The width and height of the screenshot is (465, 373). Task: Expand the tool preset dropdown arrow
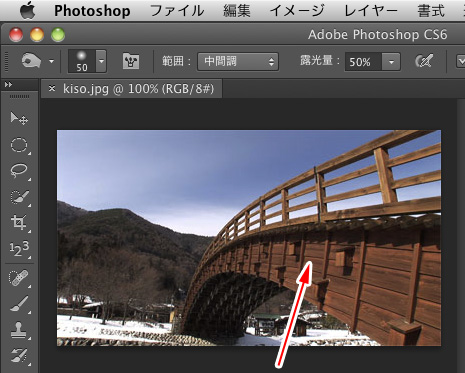pyautogui.click(x=51, y=61)
